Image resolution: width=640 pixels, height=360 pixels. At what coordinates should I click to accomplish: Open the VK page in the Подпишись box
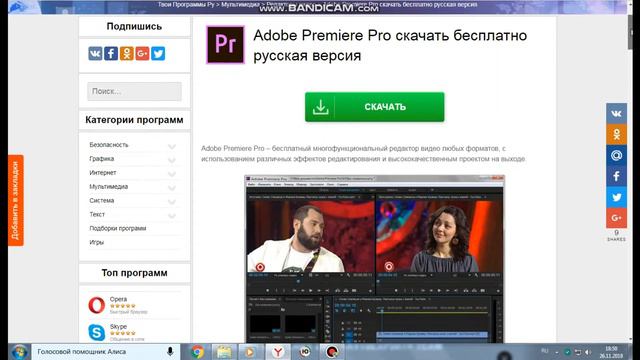[x=95, y=53]
